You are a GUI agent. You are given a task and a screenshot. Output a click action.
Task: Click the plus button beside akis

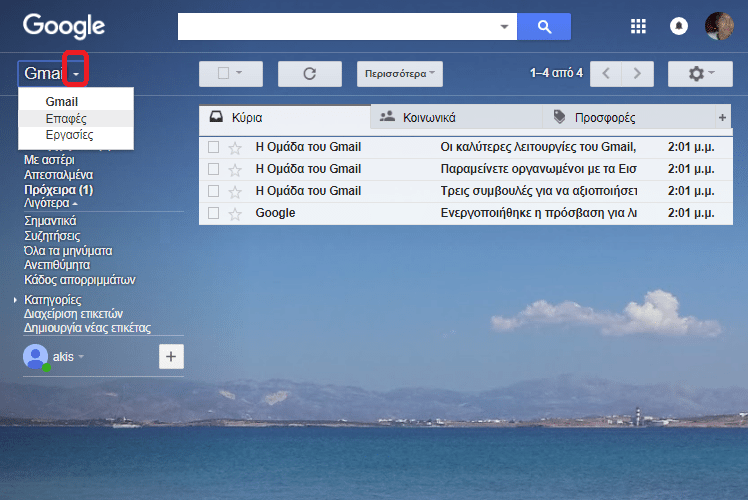pos(171,356)
